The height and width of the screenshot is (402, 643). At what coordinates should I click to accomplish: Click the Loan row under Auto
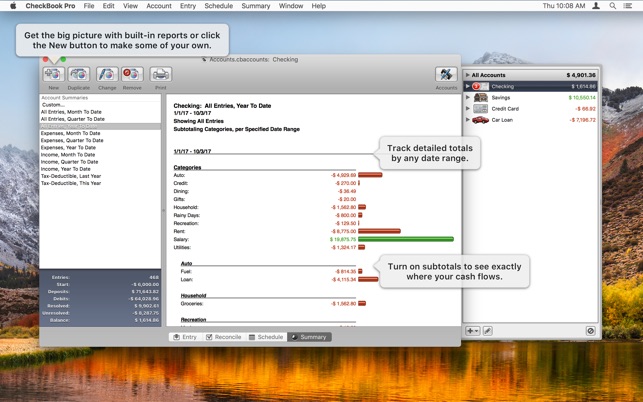tap(279, 279)
